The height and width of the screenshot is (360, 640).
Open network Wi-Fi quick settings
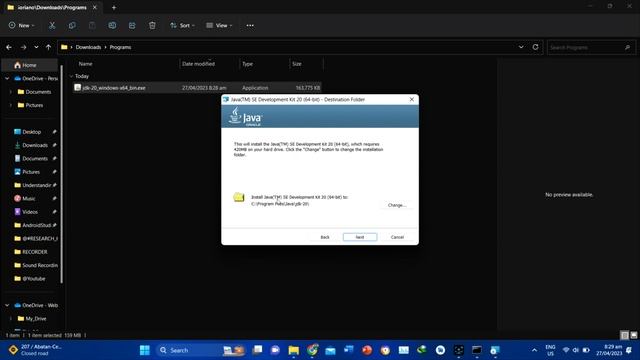566,350
